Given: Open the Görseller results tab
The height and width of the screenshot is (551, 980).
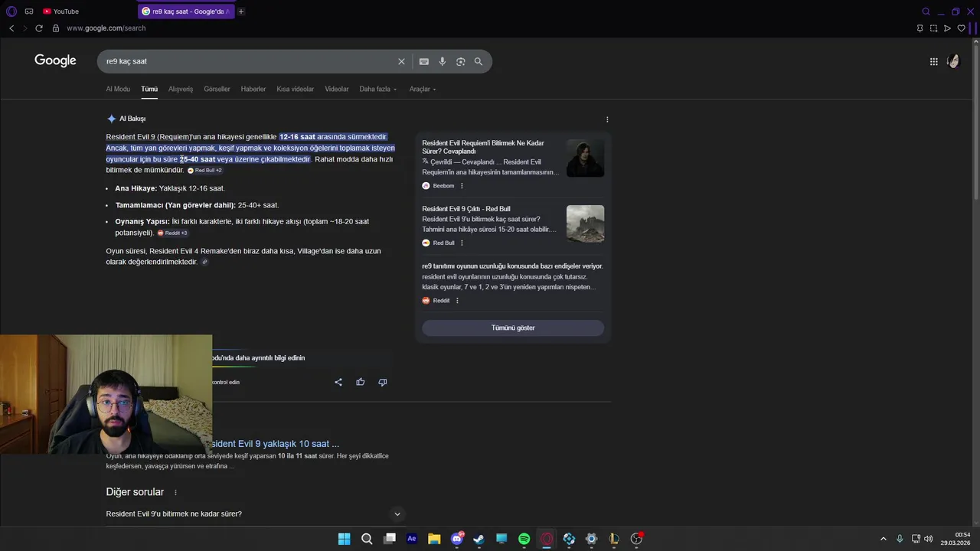Looking at the screenshot, I should (x=217, y=89).
